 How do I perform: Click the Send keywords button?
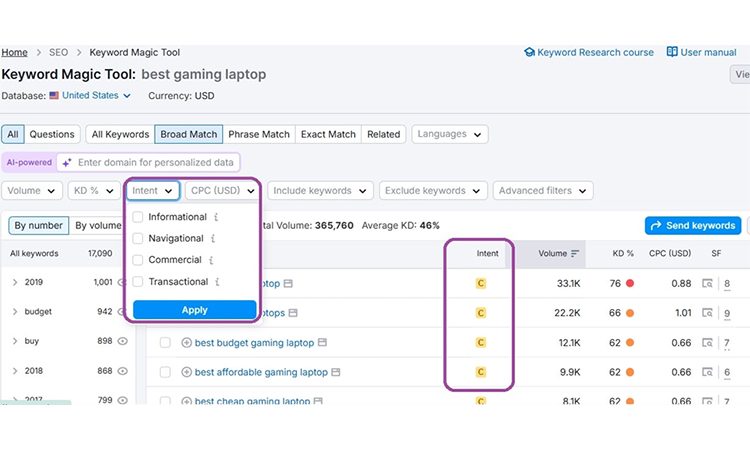point(693,226)
